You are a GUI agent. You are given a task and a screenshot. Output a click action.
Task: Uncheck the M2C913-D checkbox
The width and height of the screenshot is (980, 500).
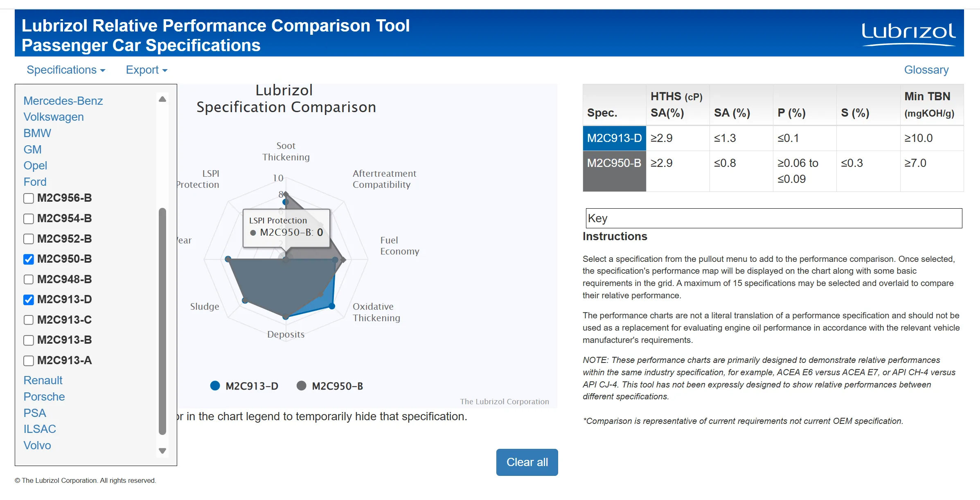pyautogui.click(x=29, y=300)
